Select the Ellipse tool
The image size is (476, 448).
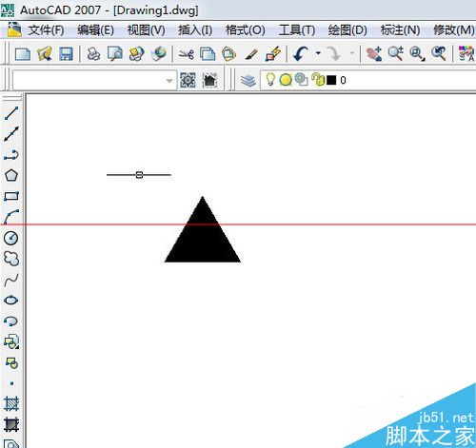point(11,300)
